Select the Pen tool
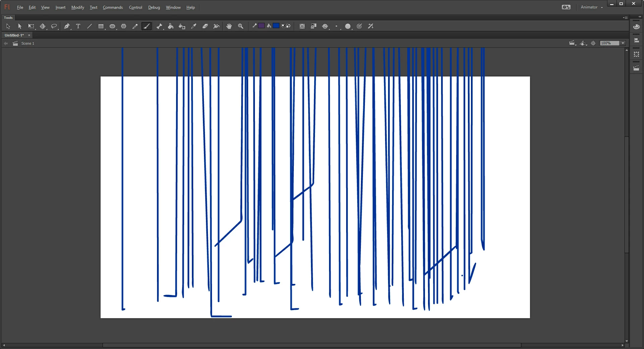 tap(67, 26)
